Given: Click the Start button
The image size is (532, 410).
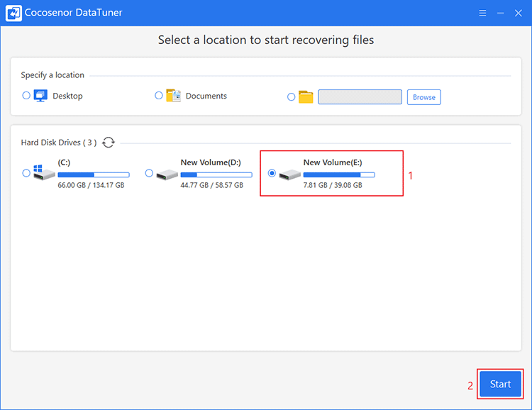Looking at the screenshot, I should [x=500, y=384].
